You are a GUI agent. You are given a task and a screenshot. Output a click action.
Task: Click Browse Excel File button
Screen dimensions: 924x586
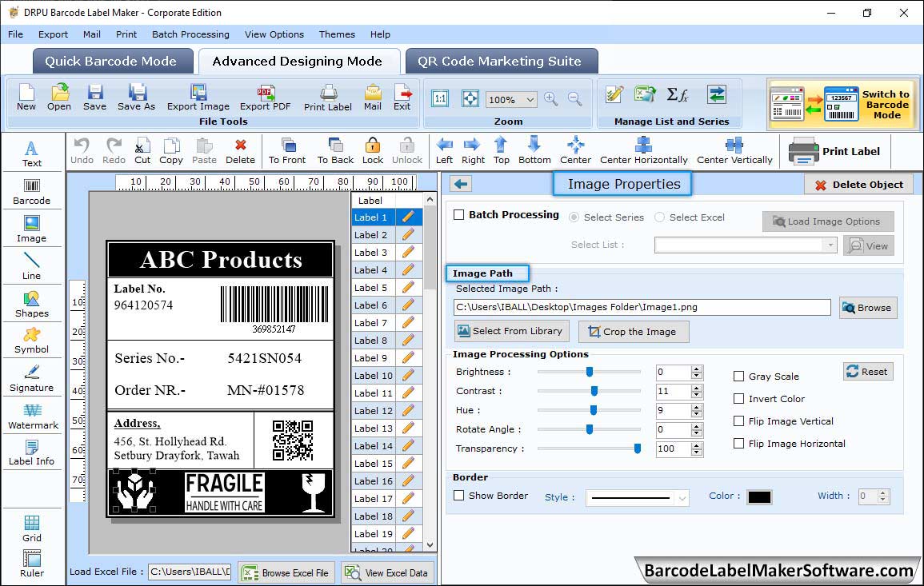pyautogui.click(x=287, y=572)
